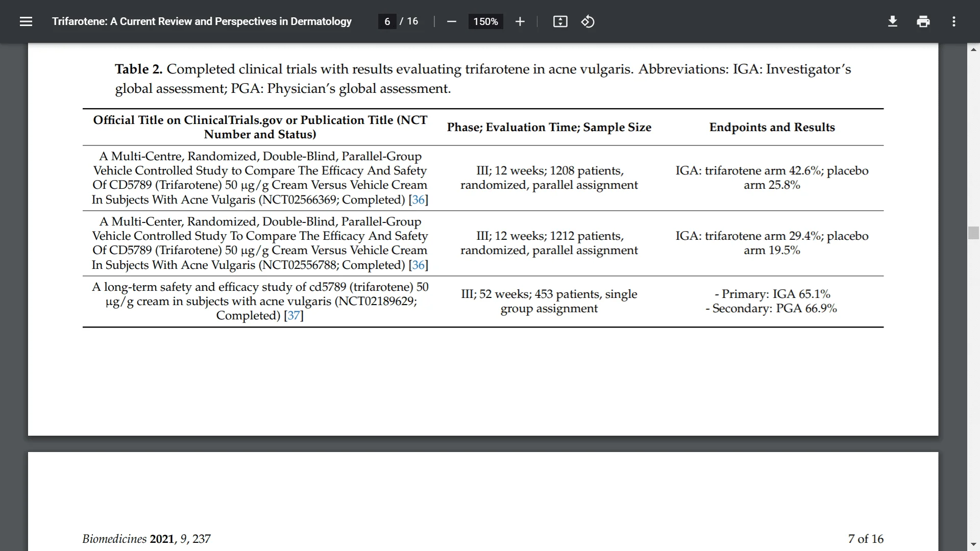This screenshot has height=551, width=980.
Task: Toggle fit to page button
Action: (560, 21)
